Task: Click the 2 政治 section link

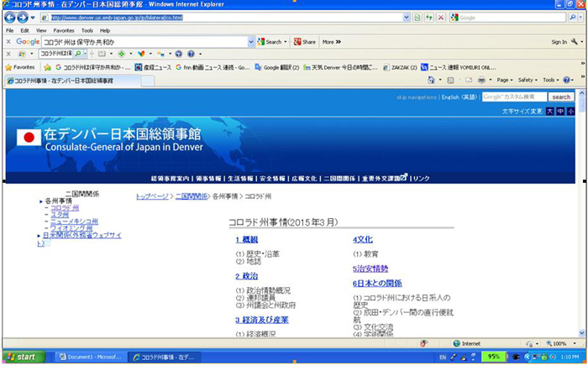Action: 246,276
